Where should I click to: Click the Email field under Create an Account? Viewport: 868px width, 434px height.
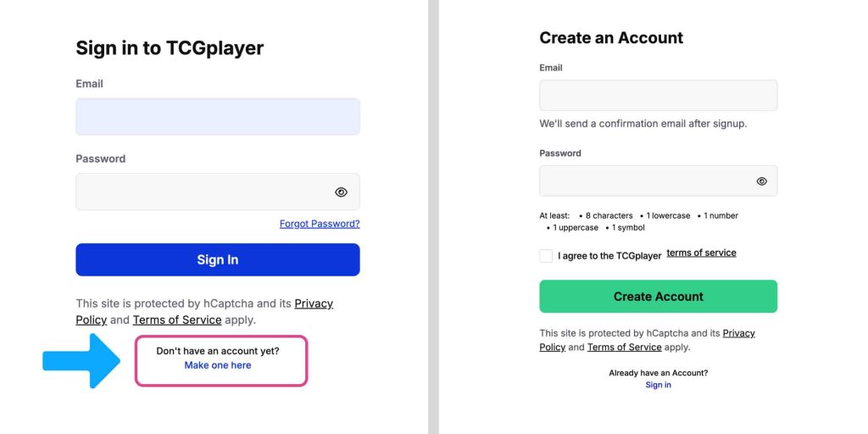tap(658, 96)
